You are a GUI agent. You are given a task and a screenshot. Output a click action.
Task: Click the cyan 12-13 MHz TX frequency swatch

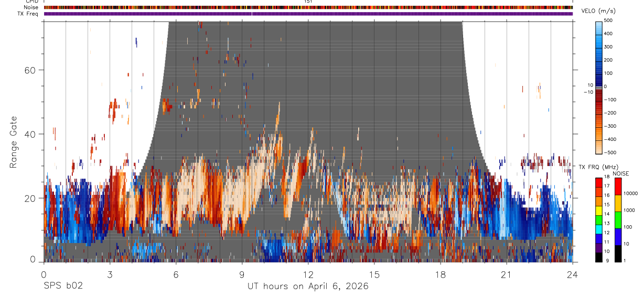(x=599, y=229)
